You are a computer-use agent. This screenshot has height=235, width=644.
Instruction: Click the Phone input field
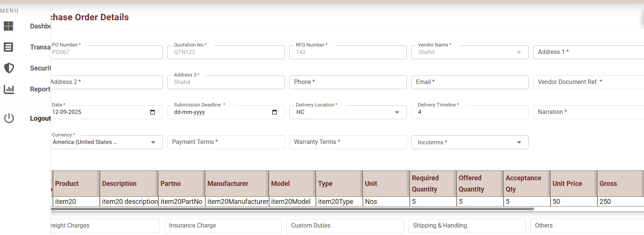348,82
